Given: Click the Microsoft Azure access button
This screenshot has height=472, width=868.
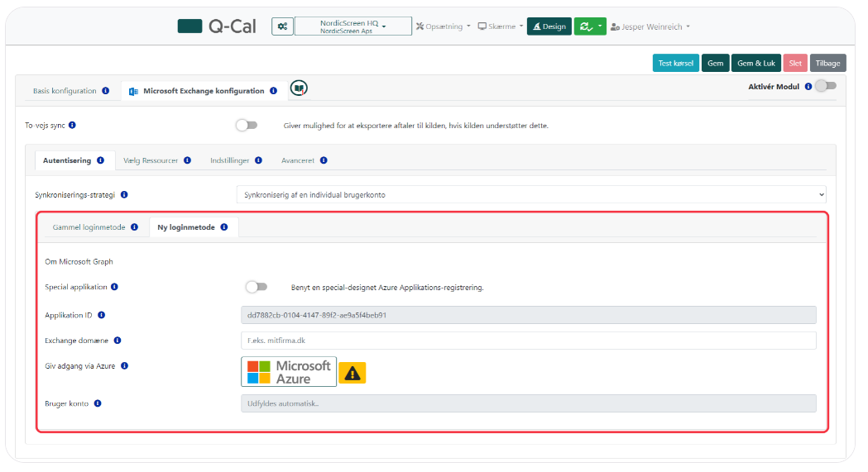Looking at the screenshot, I should [x=289, y=372].
